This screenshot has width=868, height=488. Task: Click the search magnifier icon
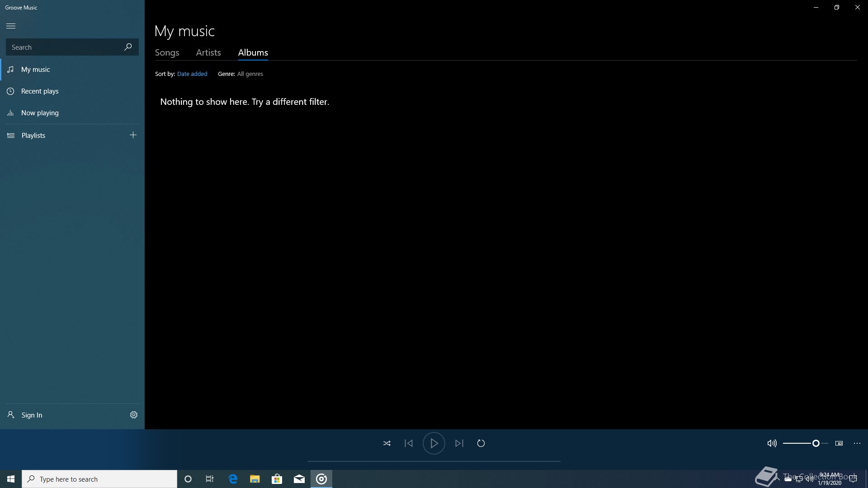point(128,47)
